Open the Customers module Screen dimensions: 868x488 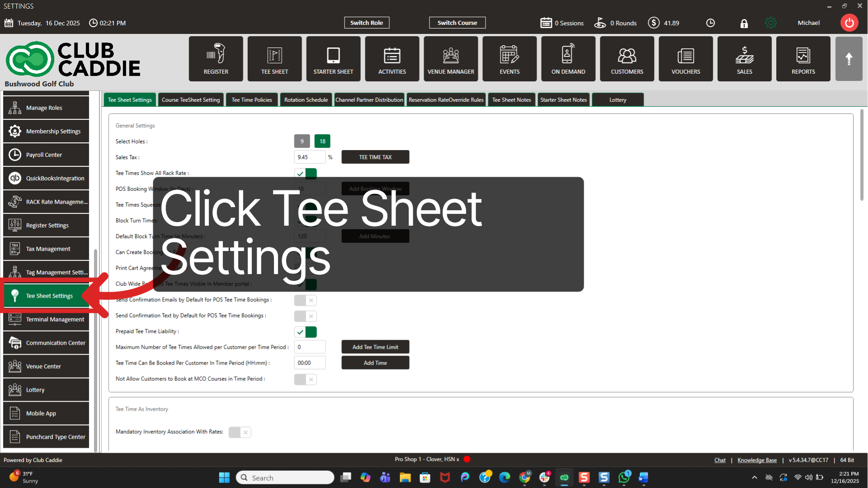(627, 58)
